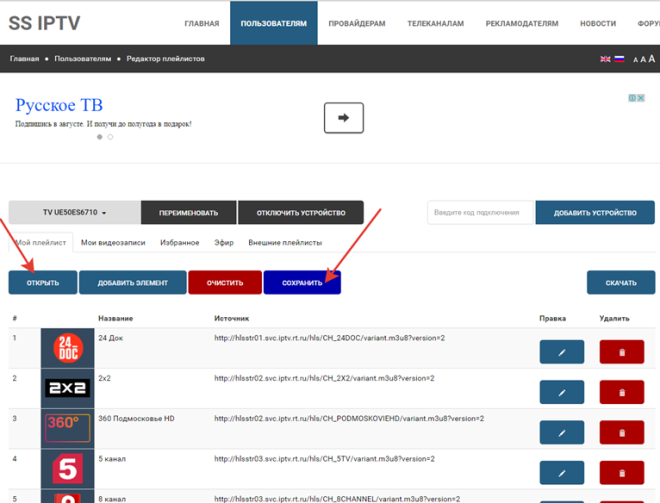Click the CH_24DOC source URL
The image size is (660, 503).
coord(330,338)
